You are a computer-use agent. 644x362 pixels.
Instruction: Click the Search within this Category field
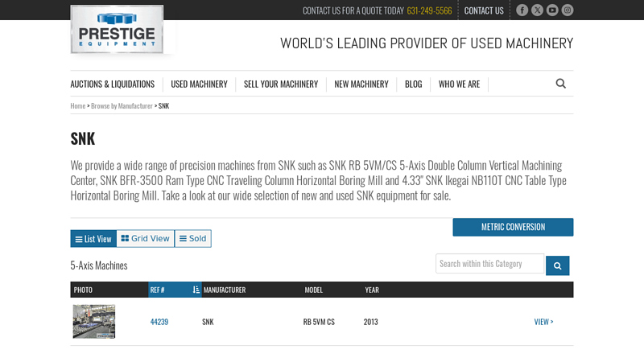click(489, 264)
